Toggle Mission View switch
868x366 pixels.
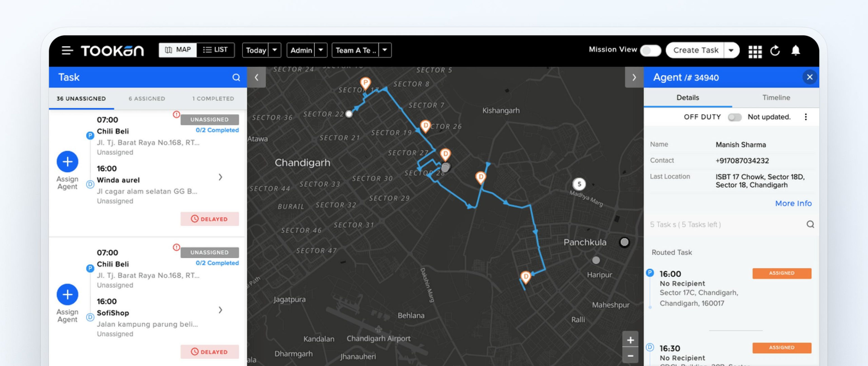(x=651, y=51)
